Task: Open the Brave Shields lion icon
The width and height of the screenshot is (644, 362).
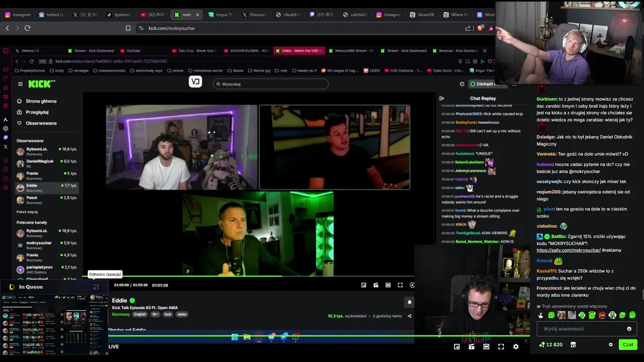Action: [x=480, y=28]
